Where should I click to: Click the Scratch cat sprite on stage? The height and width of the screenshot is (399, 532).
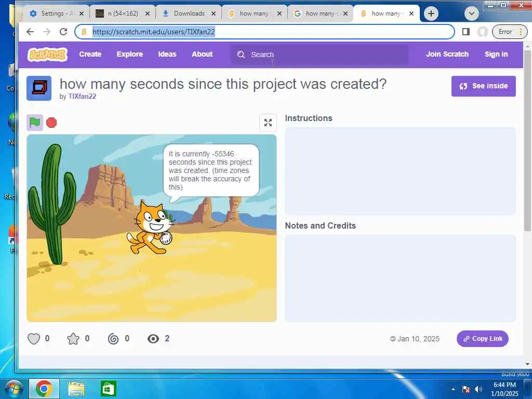[x=151, y=228]
